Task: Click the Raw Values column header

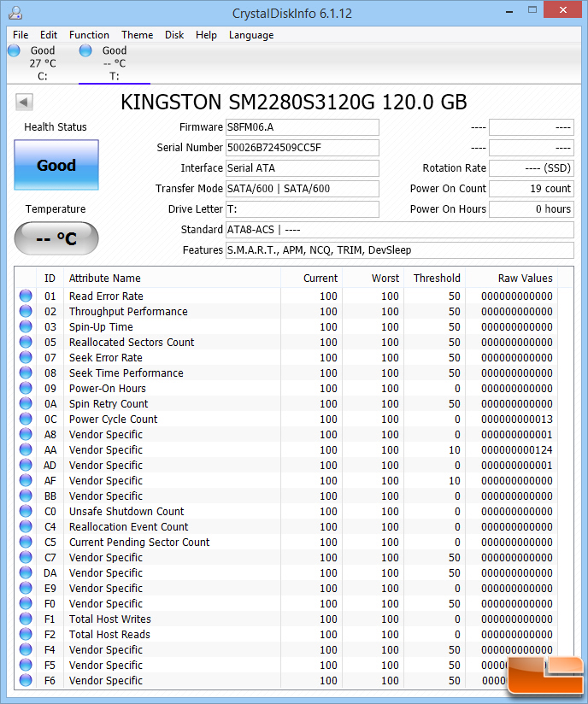Action: [512, 279]
